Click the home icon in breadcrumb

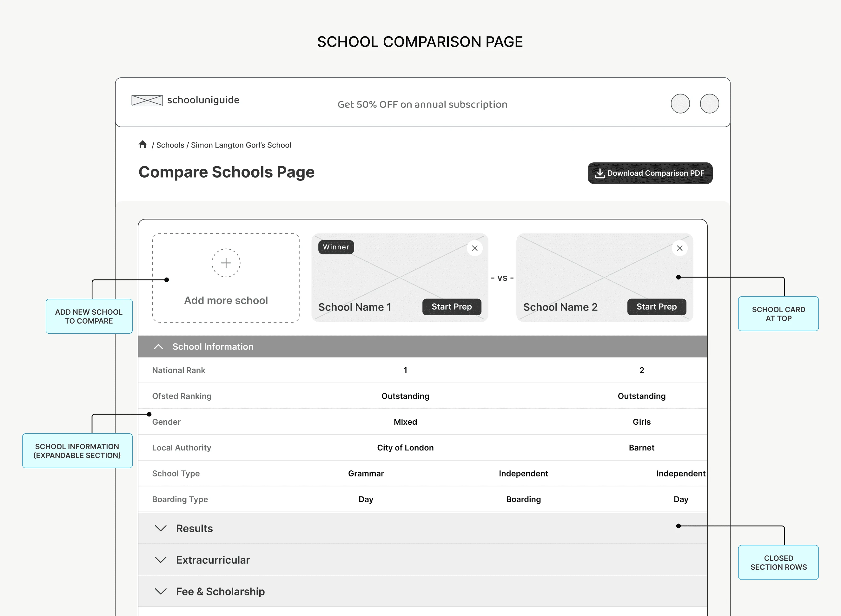tap(142, 144)
